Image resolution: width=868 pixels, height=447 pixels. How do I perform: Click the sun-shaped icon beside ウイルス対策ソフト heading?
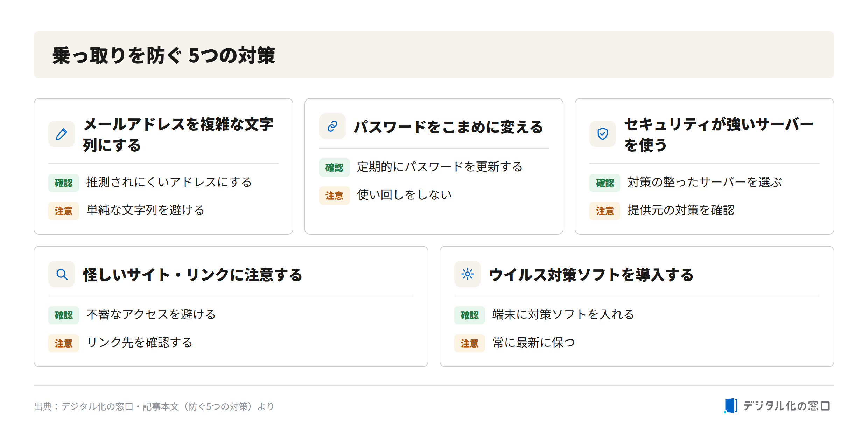(467, 274)
